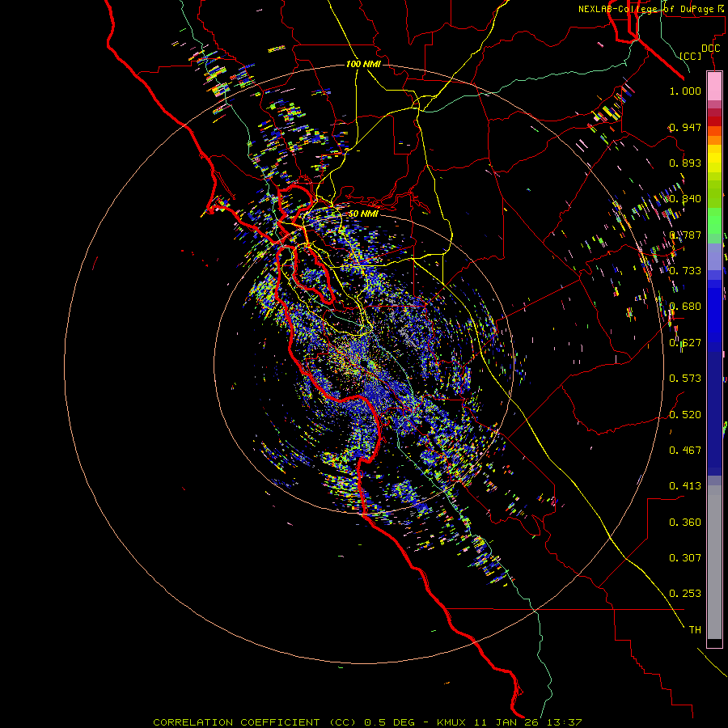This screenshot has height=728, width=728.
Task: Click the TH threshold label
Action: 695,630
